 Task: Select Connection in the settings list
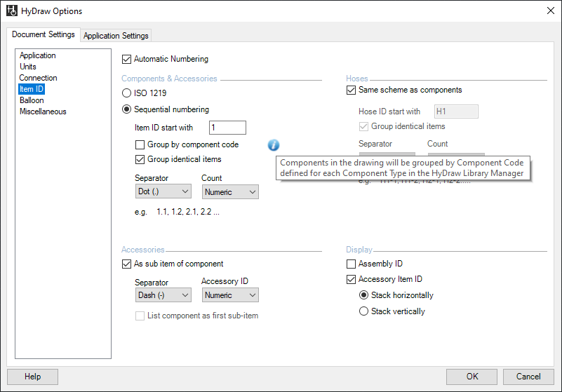pyautogui.click(x=38, y=78)
